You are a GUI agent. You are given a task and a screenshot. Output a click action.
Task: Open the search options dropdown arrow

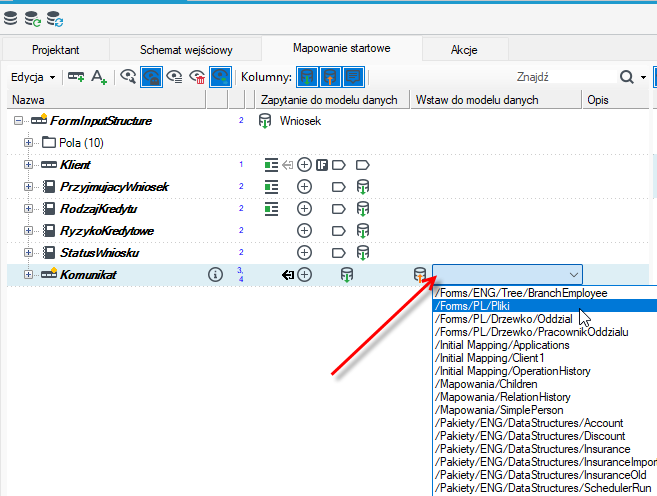(x=643, y=77)
